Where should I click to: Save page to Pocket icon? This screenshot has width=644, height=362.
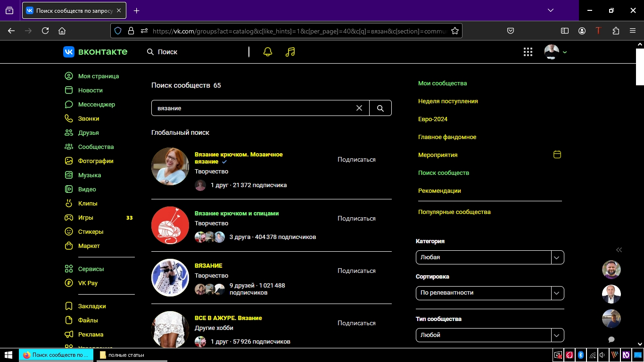point(511,31)
